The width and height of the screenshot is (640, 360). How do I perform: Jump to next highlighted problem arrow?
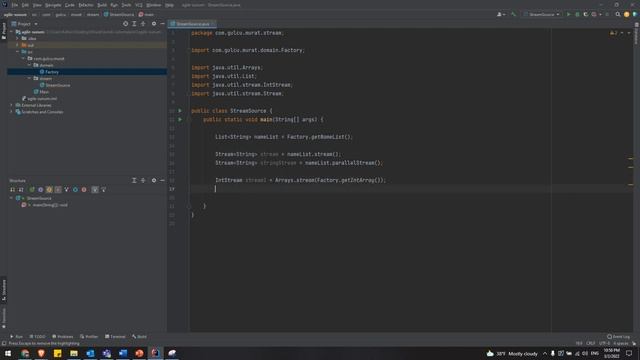(x=629, y=33)
